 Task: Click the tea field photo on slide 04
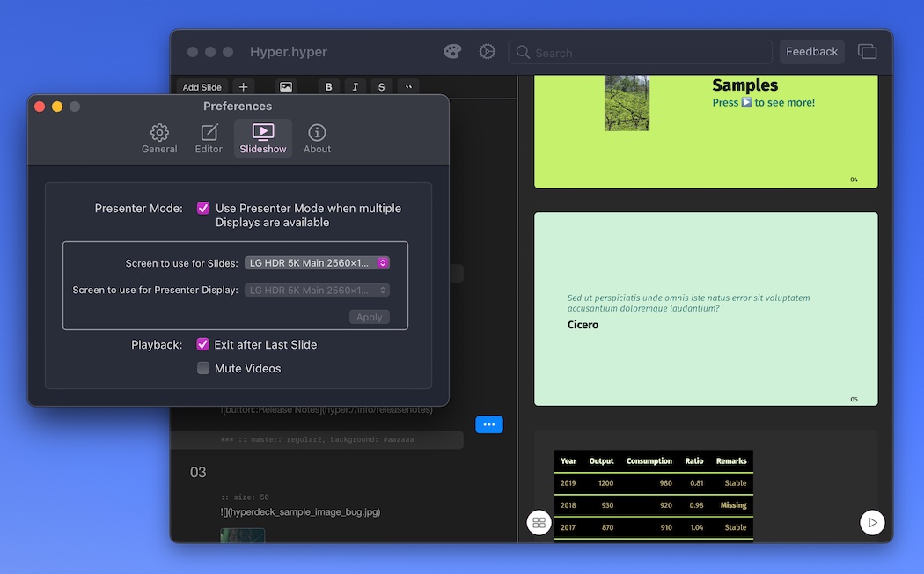[x=627, y=103]
